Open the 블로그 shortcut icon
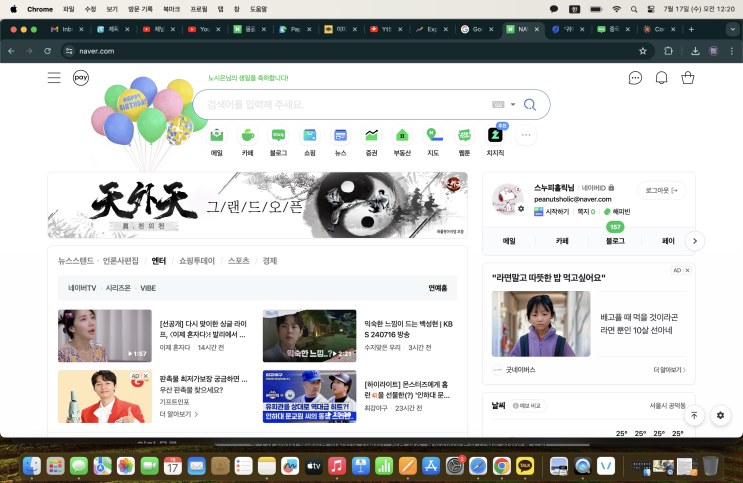Viewport: 743px width, 483px height. coord(279,136)
